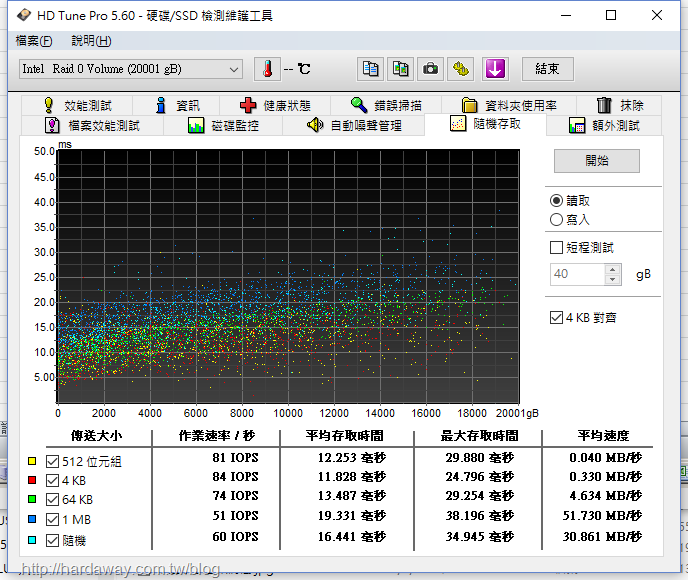Select the 讀取 read radio button

point(556,200)
